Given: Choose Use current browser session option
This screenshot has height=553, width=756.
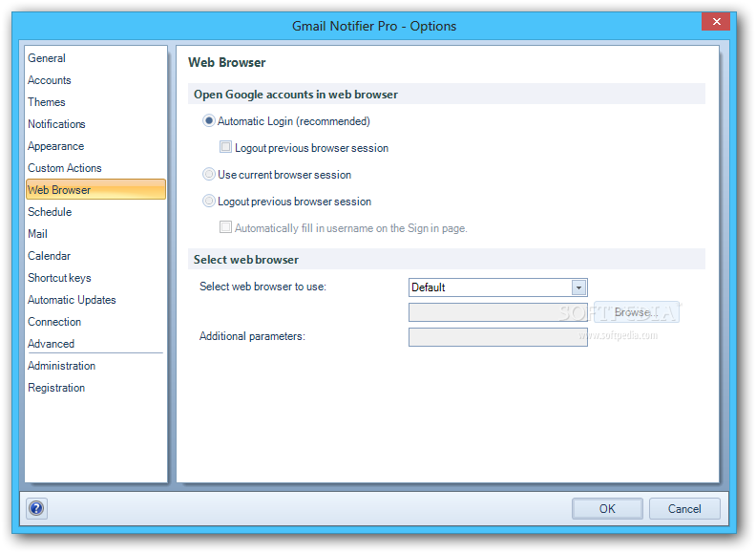Looking at the screenshot, I should tap(208, 174).
